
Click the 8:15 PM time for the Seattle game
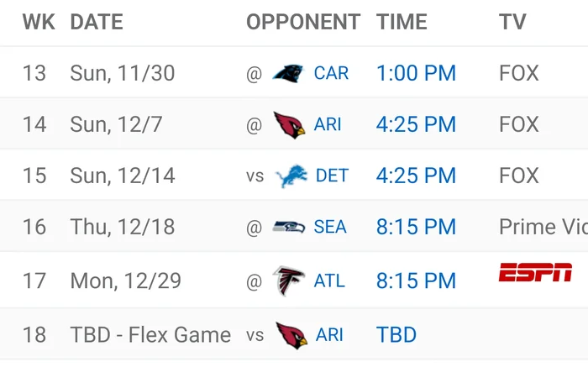416,228
